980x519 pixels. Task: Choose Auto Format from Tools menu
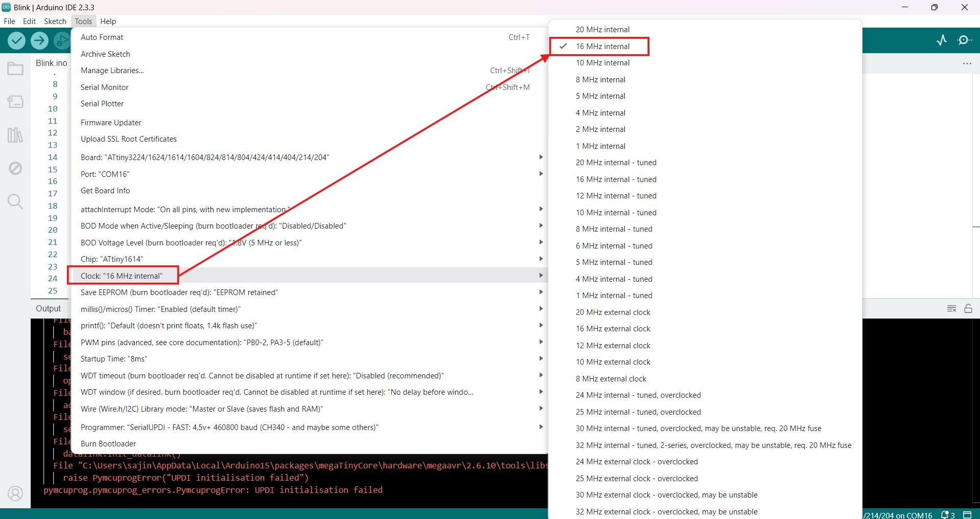(309, 37)
